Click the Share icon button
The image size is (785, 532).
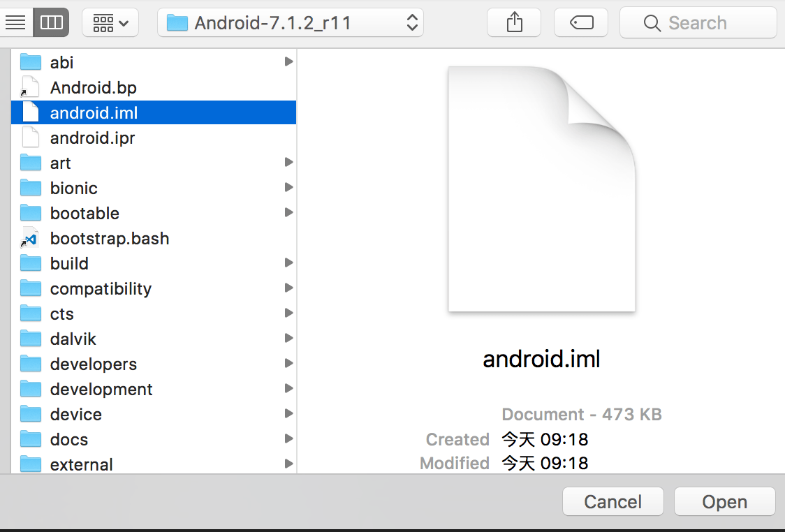(514, 23)
